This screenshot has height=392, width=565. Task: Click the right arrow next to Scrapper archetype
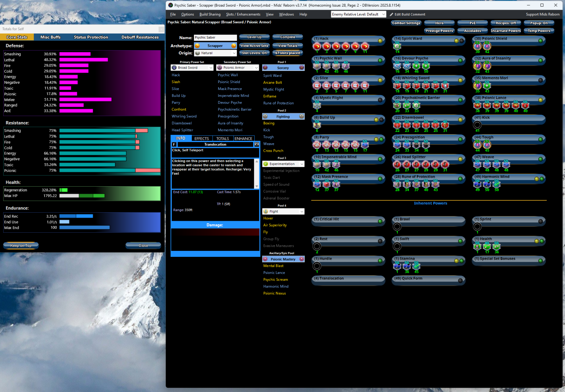234,46
